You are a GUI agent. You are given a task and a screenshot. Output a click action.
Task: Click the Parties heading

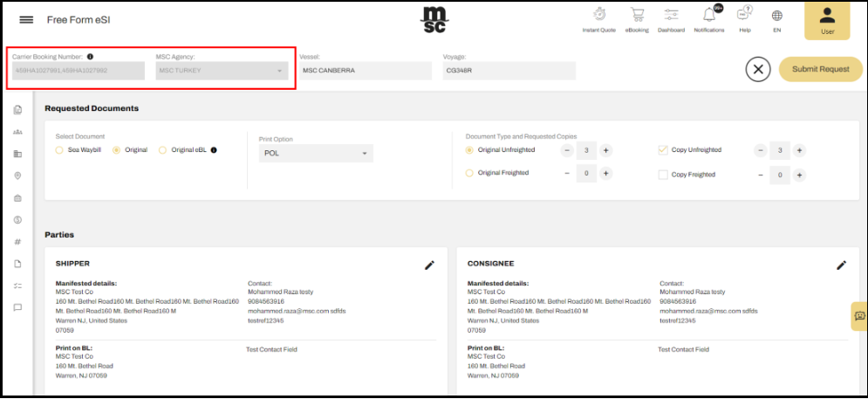(x=59, y=234)
